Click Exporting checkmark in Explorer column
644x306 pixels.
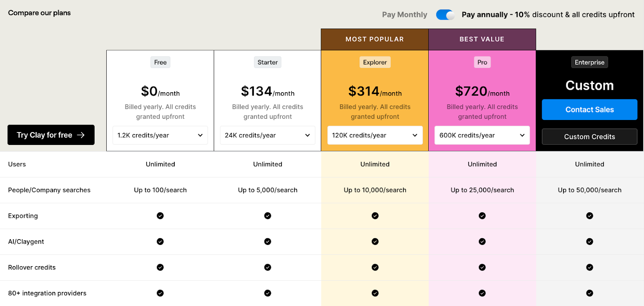tap(375, 216)
